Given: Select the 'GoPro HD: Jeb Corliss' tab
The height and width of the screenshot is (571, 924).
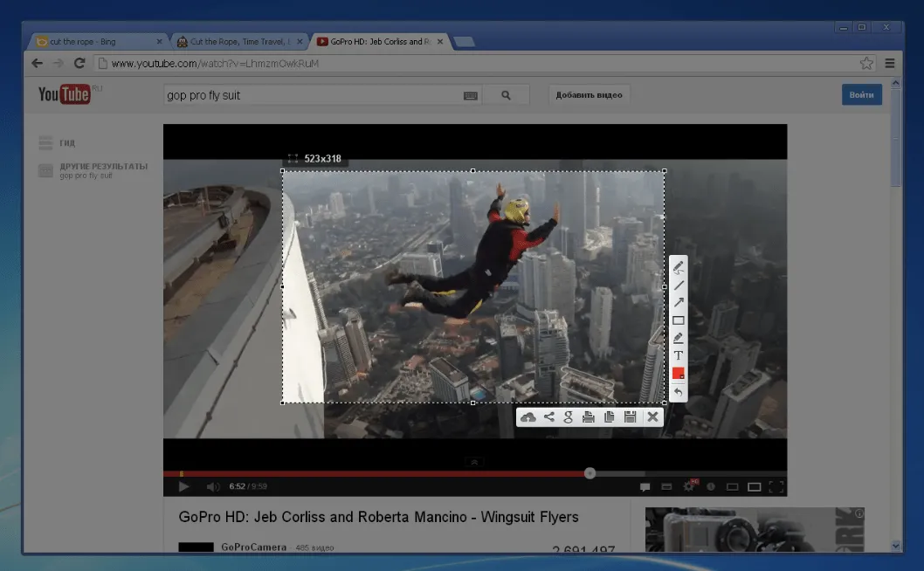Looking at the screenshot, I should coord(380,42).
